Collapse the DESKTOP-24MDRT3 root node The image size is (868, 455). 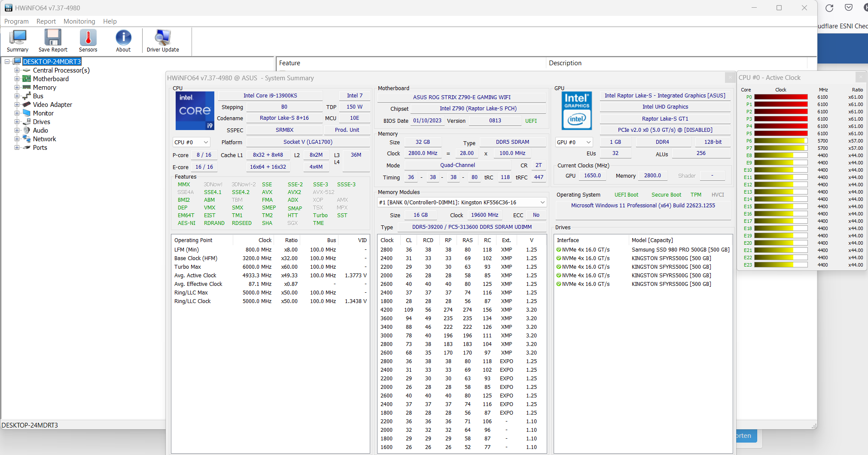[7, 62]
